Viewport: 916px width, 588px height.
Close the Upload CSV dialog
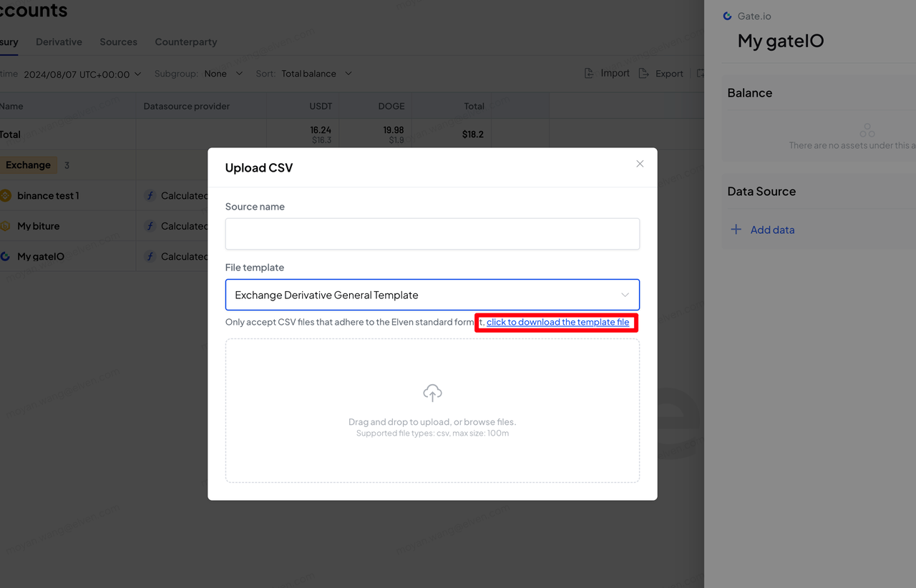click(640, 164)
